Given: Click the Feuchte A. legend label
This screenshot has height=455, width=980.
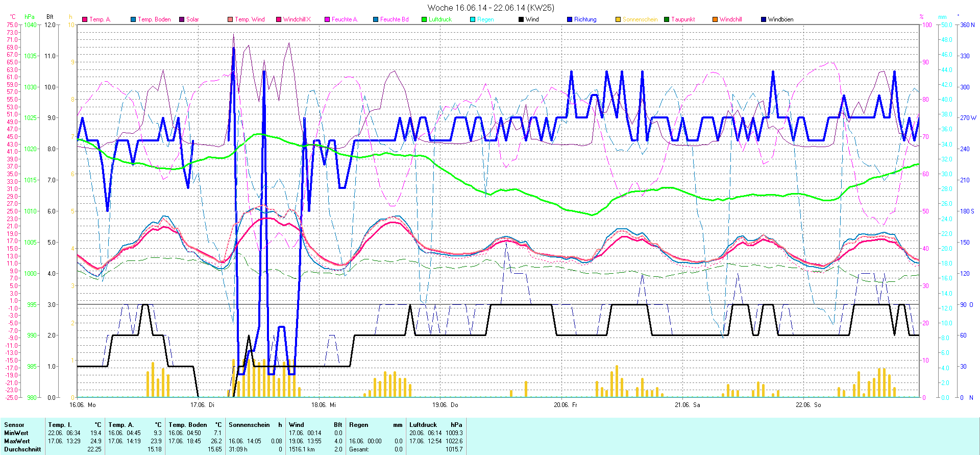Looking at the screenshot, I should tap(345, 19).
